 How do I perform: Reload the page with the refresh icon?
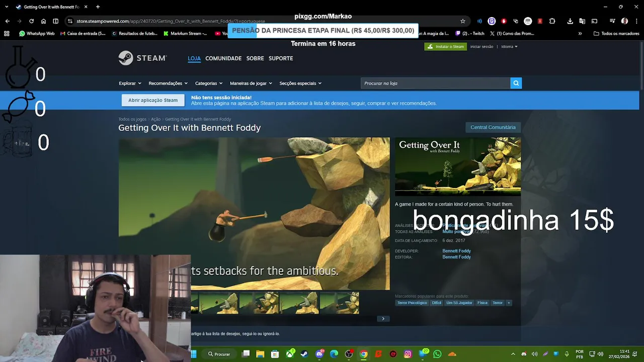[31, 21]
